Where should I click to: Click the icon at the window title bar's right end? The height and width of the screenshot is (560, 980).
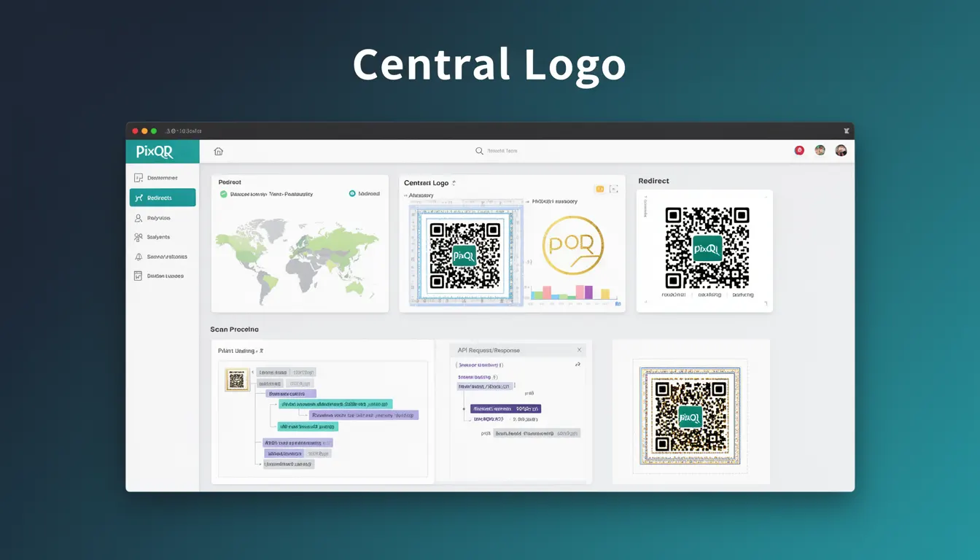pos(846,131)
